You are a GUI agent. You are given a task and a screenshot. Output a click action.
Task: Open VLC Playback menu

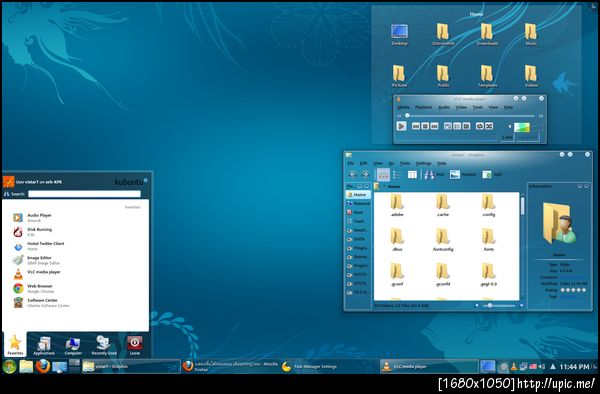423,107
